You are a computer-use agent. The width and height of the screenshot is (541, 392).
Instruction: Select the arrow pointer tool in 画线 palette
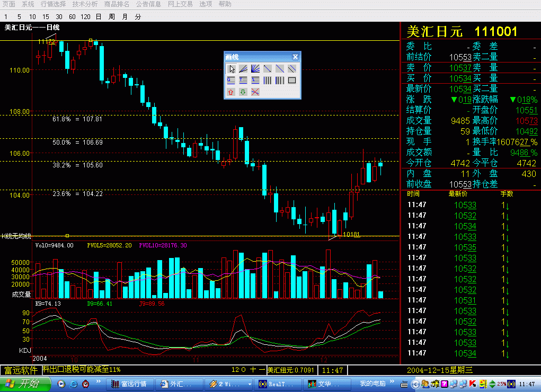pyautogui.click(x=231, y=69)
